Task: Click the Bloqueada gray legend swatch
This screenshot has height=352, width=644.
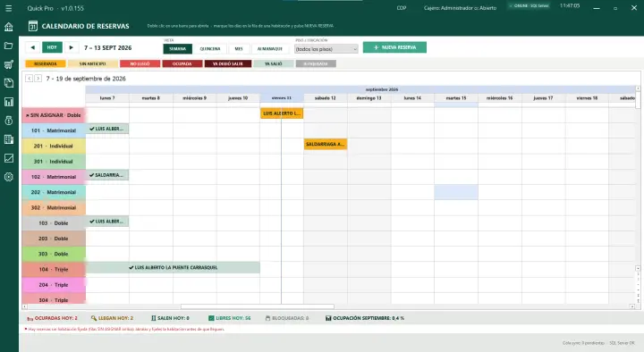Action: pyautogui.click(x=316, y=64)
